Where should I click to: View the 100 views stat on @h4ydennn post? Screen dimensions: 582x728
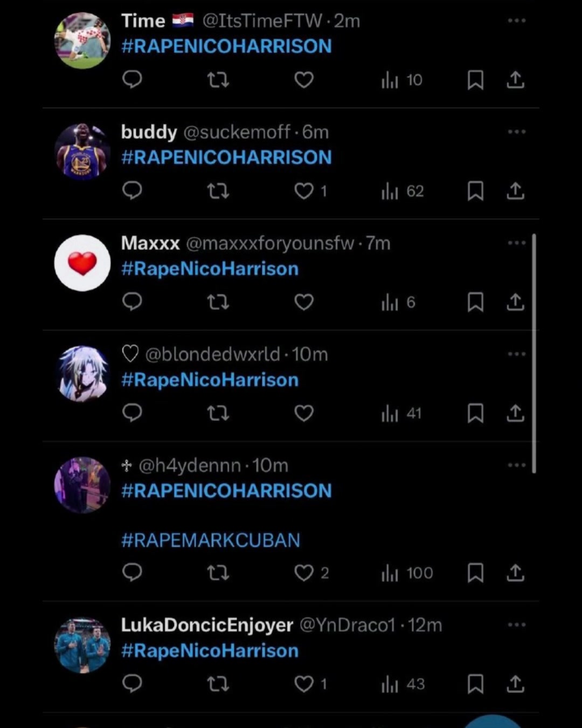pos(407,573)
